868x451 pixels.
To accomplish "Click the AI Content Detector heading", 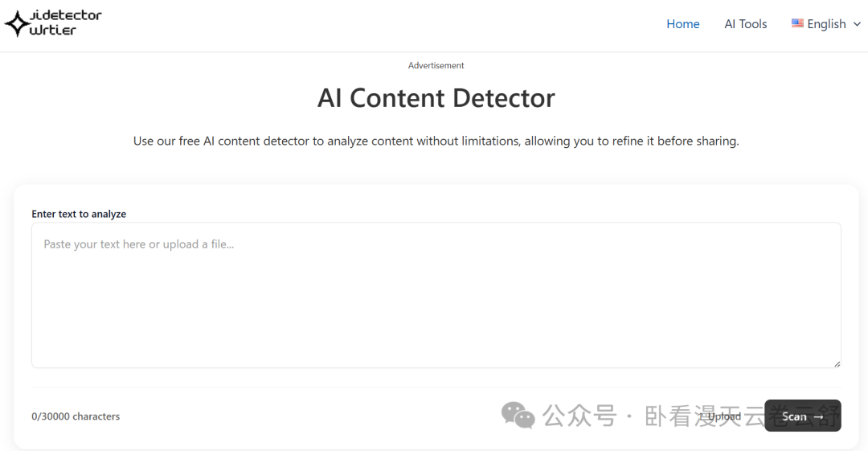I will pos(436,98).
